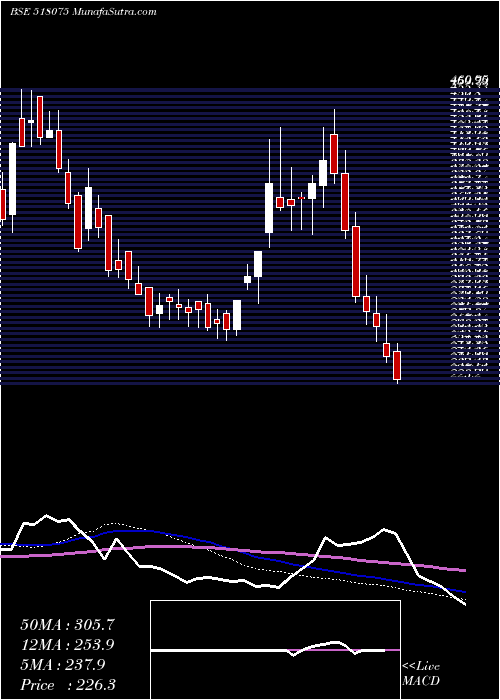Screen dimensions: 500x700
Task: Click the Live MACD inset chart
Action: point(275,650)
